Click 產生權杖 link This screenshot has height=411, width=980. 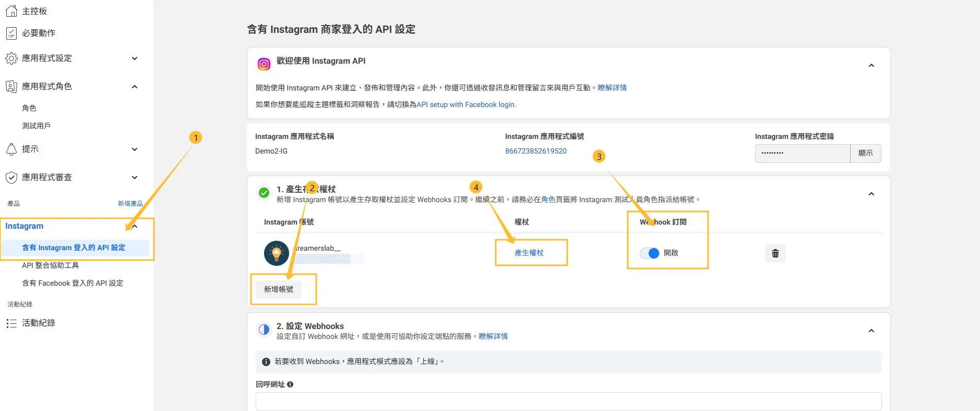[529, 253]
